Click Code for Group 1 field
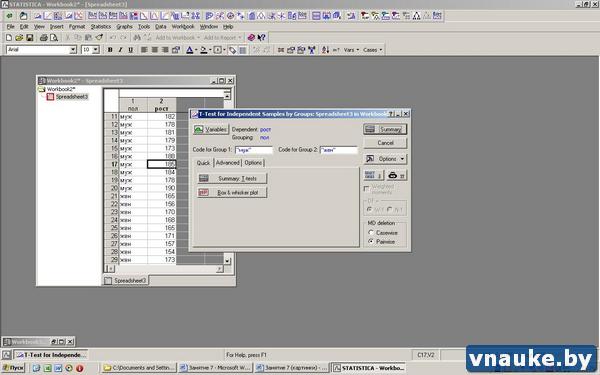 point(254,150)
